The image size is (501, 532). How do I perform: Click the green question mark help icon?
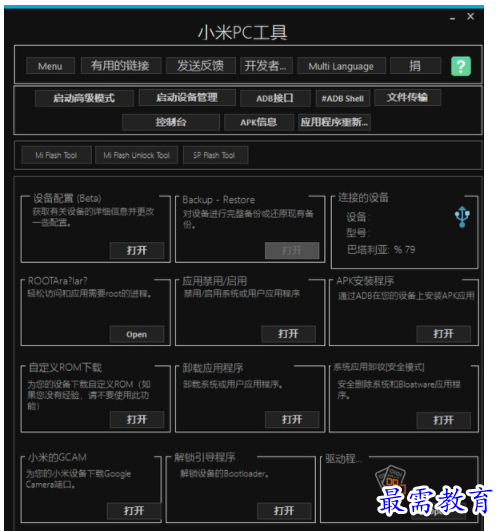click(x=461, y=66)
